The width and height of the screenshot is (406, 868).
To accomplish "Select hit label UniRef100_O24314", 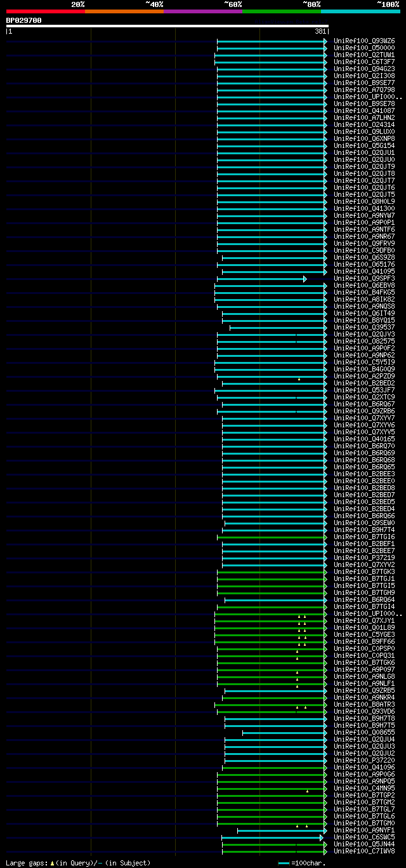I will (364, 124).
